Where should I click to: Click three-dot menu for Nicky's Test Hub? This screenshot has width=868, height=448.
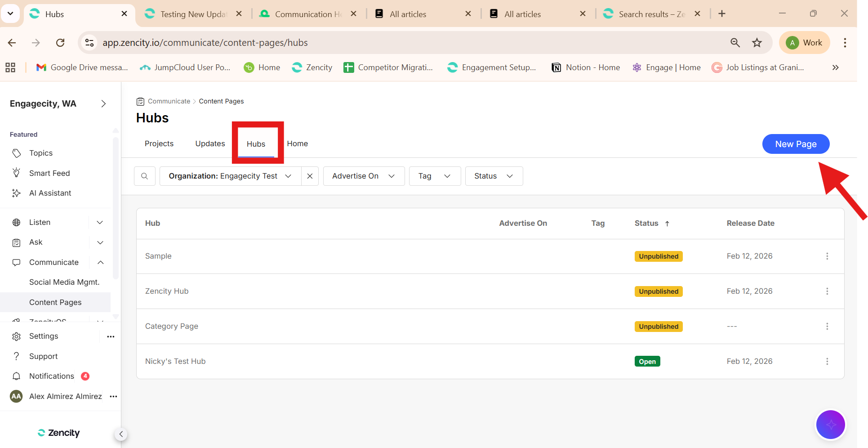tap(827, 361)
